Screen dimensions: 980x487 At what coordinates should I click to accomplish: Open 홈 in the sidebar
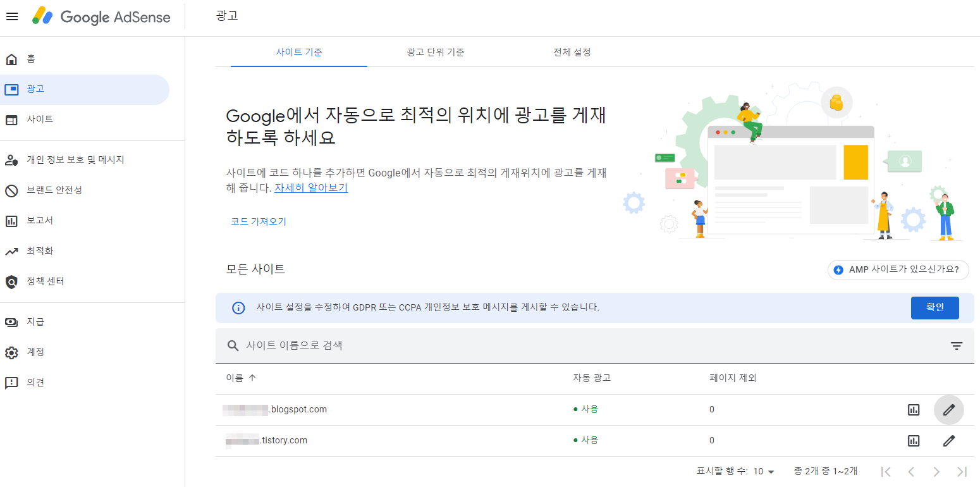click(x=85, y=59)
